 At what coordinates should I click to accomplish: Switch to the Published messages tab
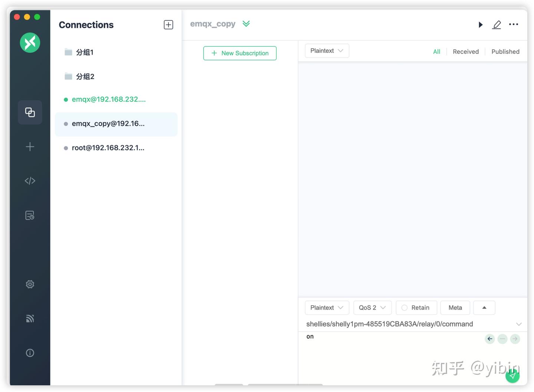click(x=505, y=52)
